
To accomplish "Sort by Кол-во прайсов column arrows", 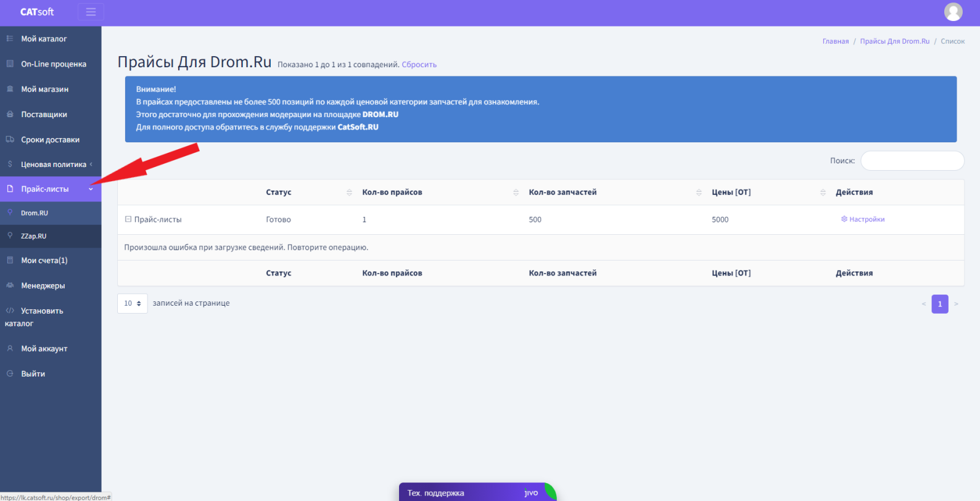I will 516,192.
